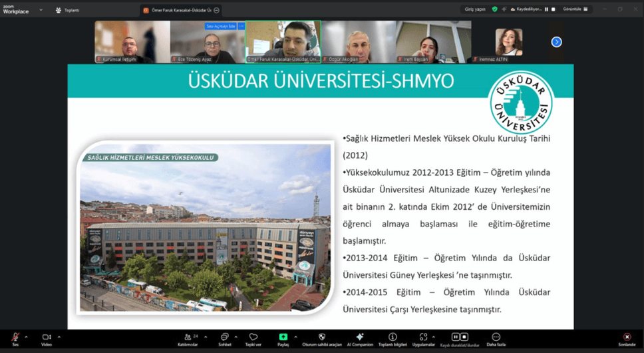Screen dimensions: 644x353
Task: Click the Kaydediliyor cloud recording indicator
Action: [x=526, y=9]
